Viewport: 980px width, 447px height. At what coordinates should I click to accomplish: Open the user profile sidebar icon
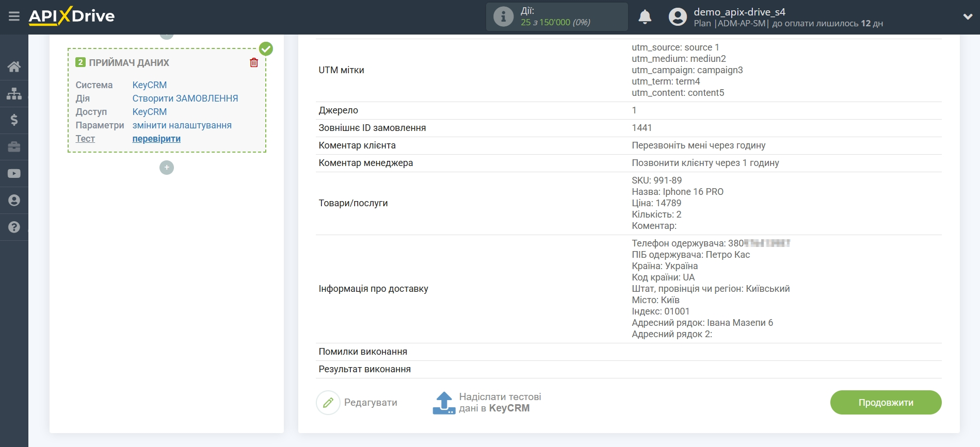point(14,201)
